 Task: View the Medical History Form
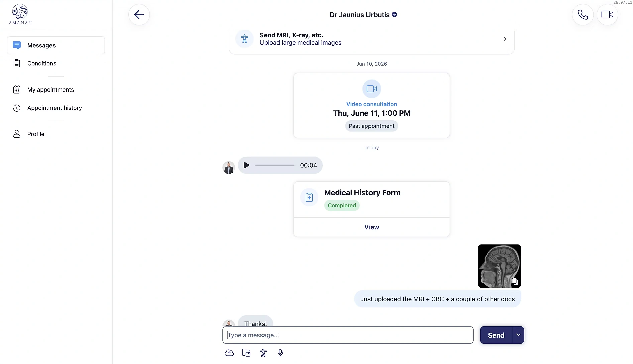point(372,227)
